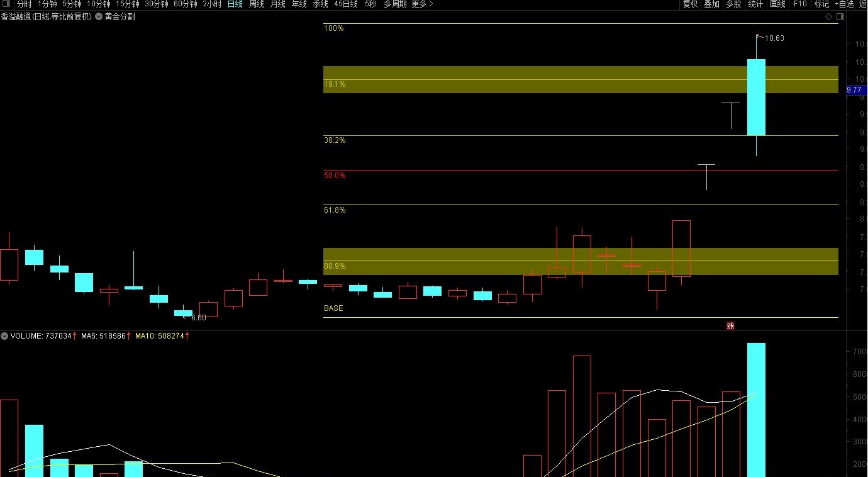
Task: Switch to the 60分钟 period
Action: (x=185, y=4)
